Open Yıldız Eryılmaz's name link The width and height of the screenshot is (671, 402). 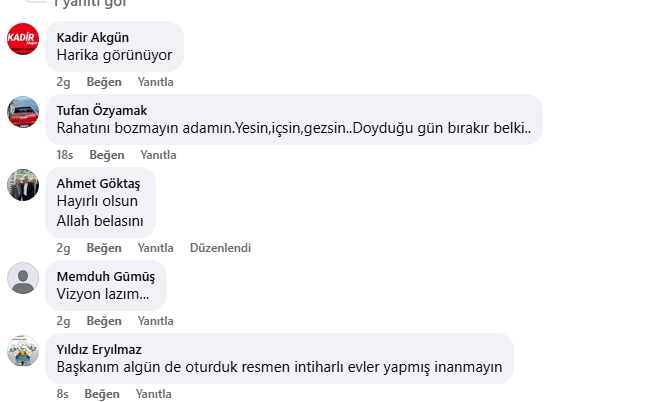pos(99,350)
